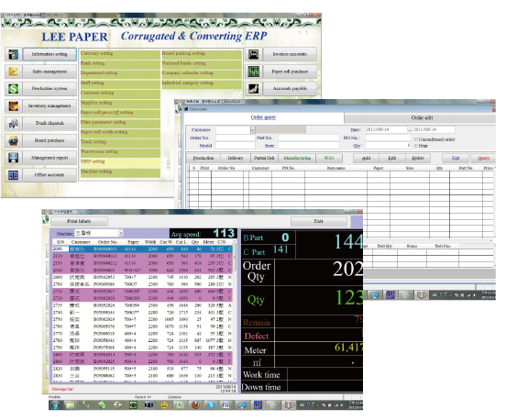Viewport: 528px width, 420px height.
Task: Open the Machine dropdown list
Action: tap(121, 233)
